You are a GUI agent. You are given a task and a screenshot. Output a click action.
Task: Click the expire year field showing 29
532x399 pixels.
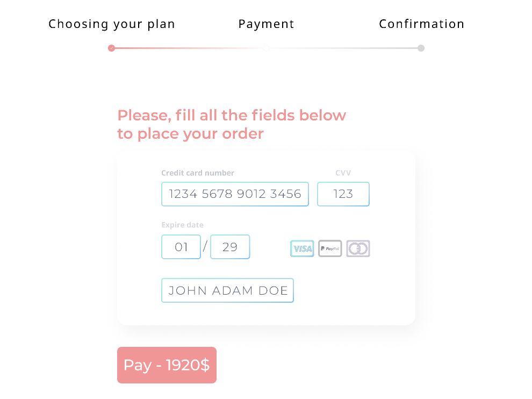230,247
